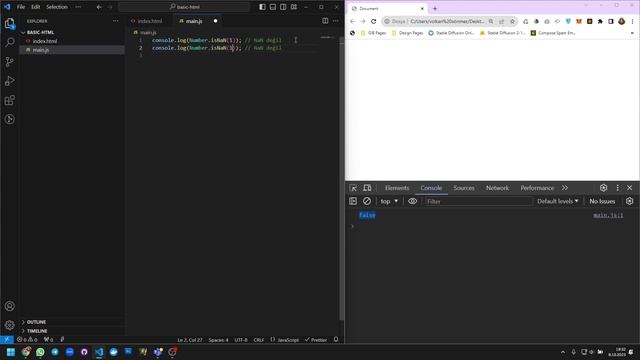This screenshot has height=360, width=640.
Task: Switch to the DevTools Sources tab
Action: coord(464,188)
